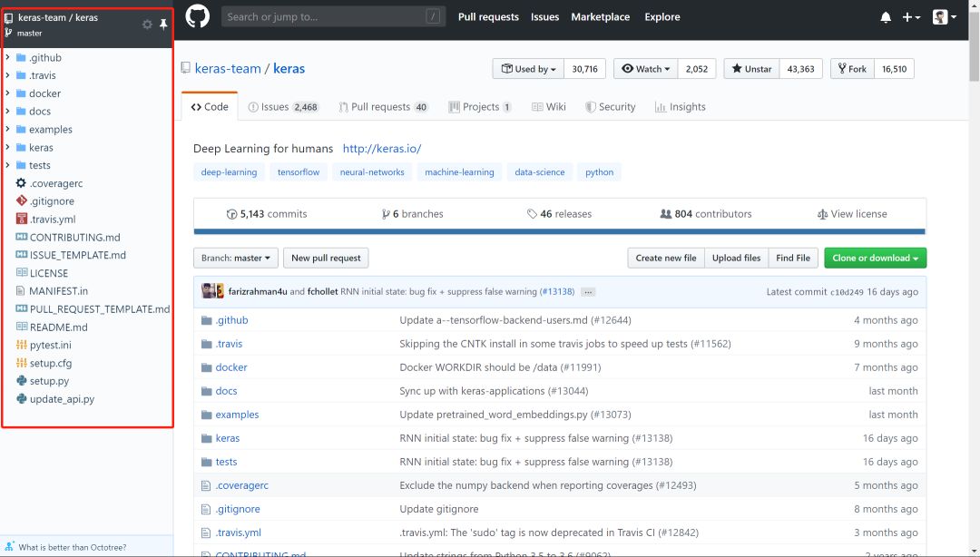Click the CONTRIBUTING.md markdown icon in sidebar
The height and width of the screenshot is (557, 980).
tap(21, 237)
